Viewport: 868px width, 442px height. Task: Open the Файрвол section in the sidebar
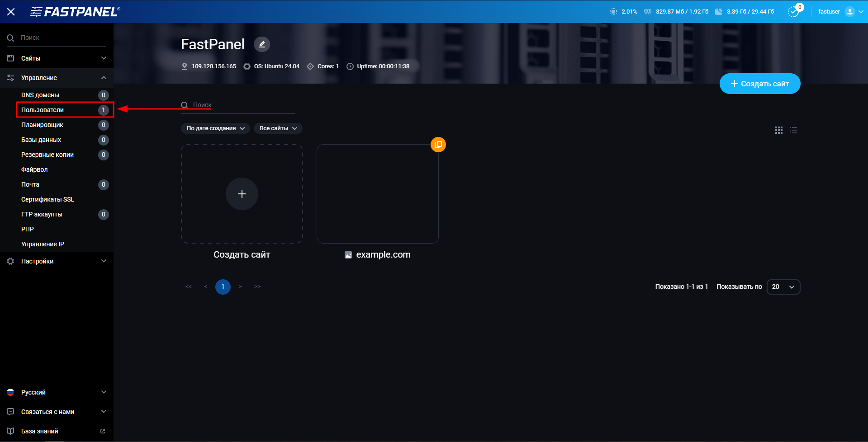(x=34, y=169)
